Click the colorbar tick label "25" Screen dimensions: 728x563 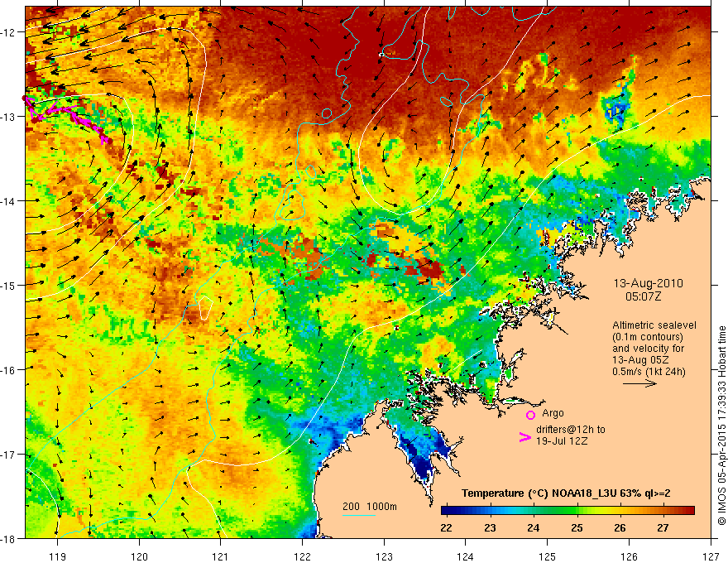577,527
